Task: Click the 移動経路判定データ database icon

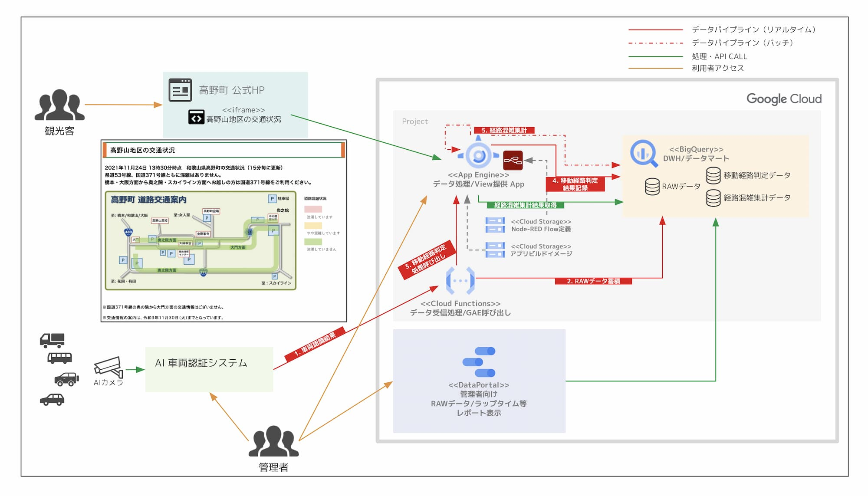Action: [x=713, y=176]
